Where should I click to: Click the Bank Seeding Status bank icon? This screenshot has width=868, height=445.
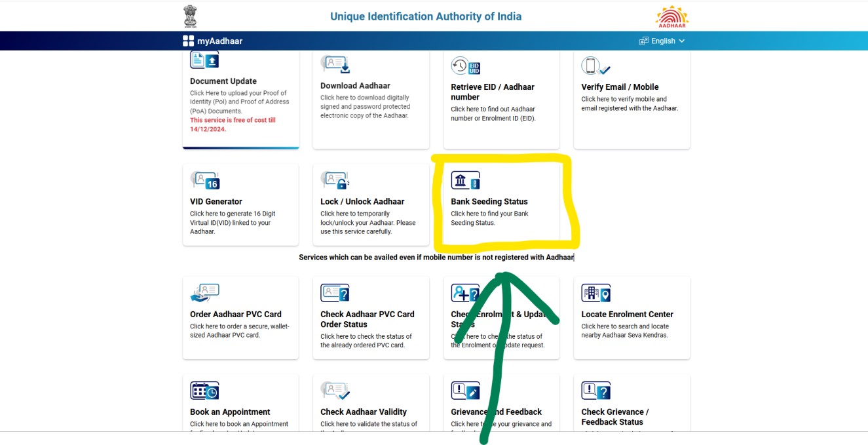coord(466,180)
